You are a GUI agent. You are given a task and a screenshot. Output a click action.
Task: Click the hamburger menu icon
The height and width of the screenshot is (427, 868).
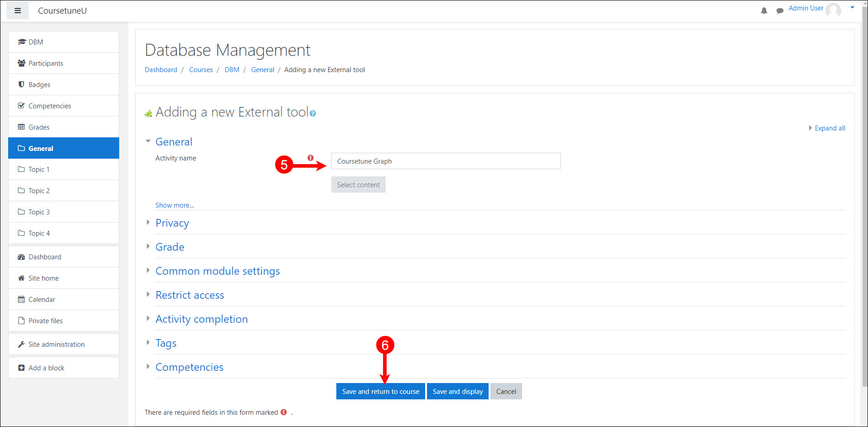(18, 10)
